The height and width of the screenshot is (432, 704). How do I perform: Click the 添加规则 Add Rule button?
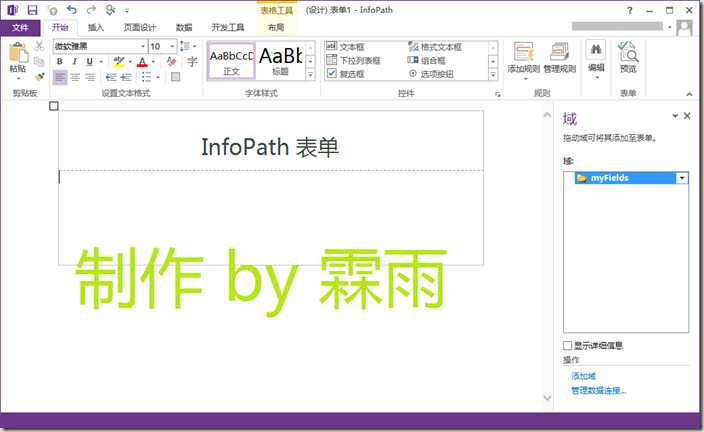[524, 59]
